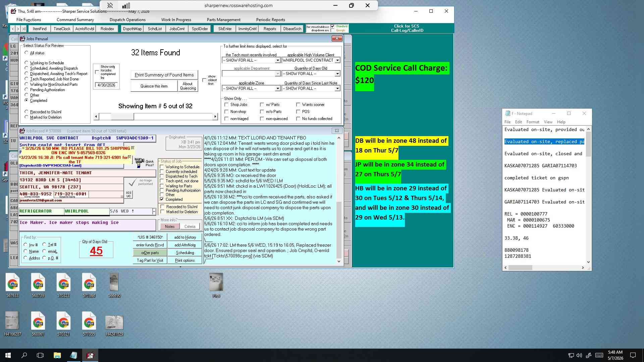Open the Dispatch Operations menu
This screenshot has width=644, height=362.
(127, 20)
